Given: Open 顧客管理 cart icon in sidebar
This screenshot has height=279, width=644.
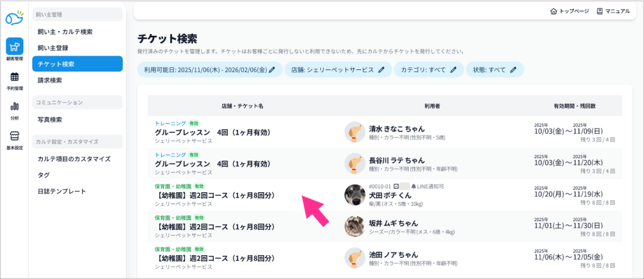Looking at the screenshot, I should (14, 47).
